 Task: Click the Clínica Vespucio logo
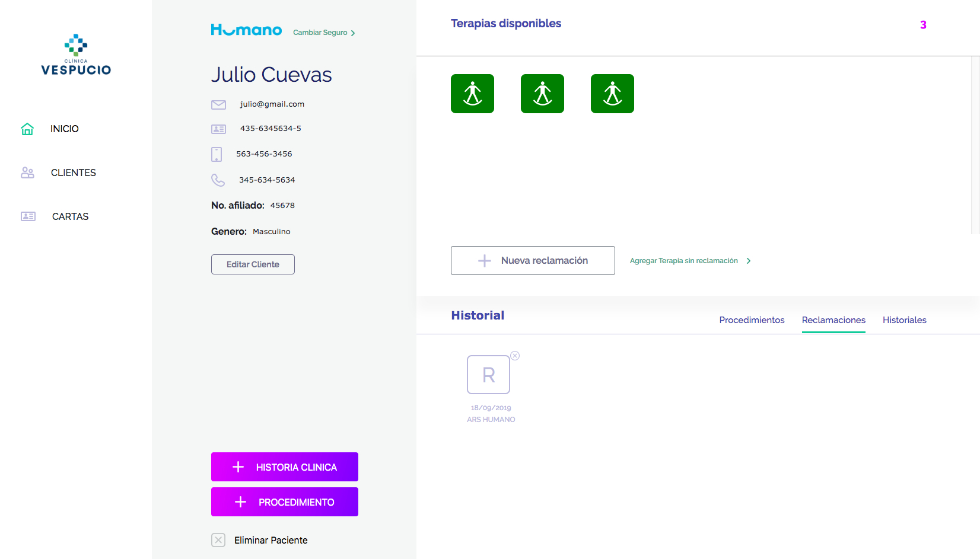[76, 55]
